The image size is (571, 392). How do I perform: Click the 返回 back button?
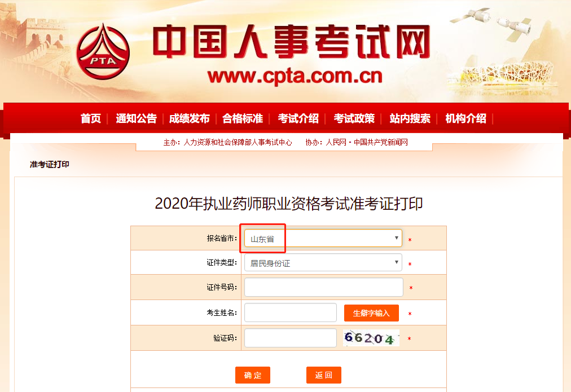(324, 375)
